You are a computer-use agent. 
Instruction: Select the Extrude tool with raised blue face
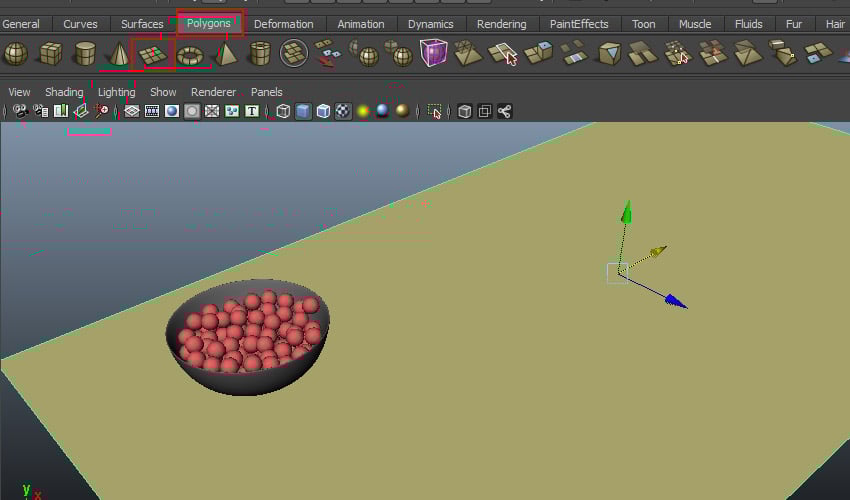[x=538, y=53]
